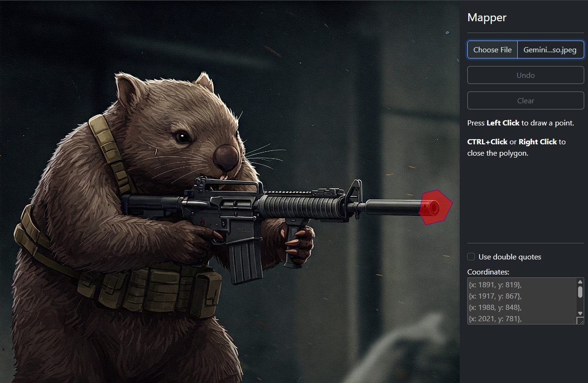Click the Coordinates scrollbar down arrow

(x=580, y=313)
